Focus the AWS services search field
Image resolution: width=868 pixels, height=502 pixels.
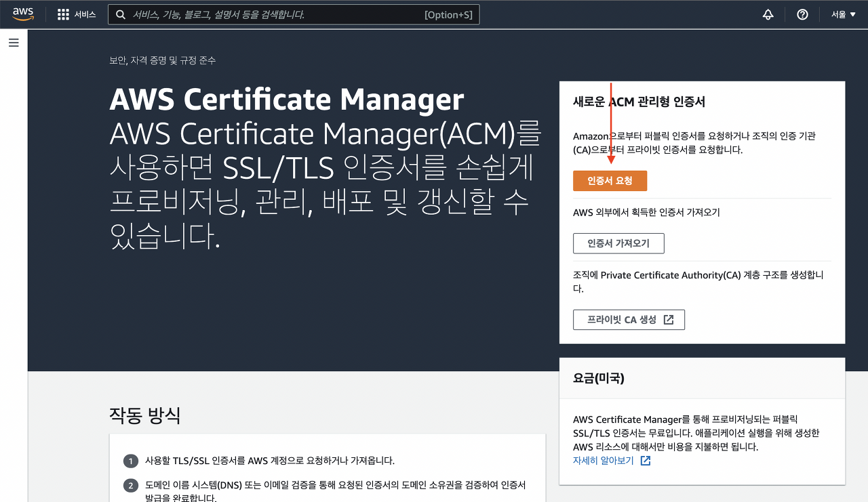[x=294, y=14]
